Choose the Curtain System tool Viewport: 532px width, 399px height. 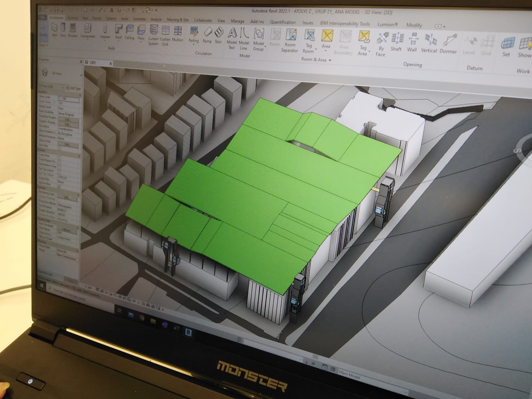153,35
